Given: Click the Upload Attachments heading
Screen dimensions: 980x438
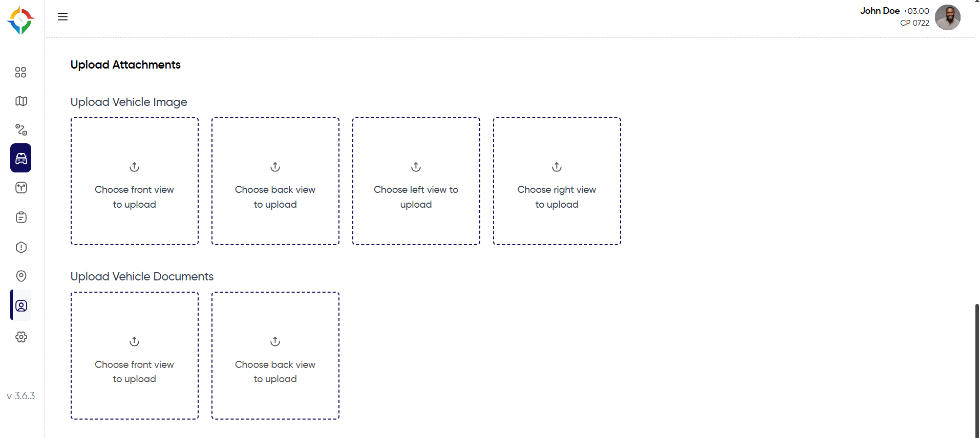Looking at the screenshot, I should (125, 64).
